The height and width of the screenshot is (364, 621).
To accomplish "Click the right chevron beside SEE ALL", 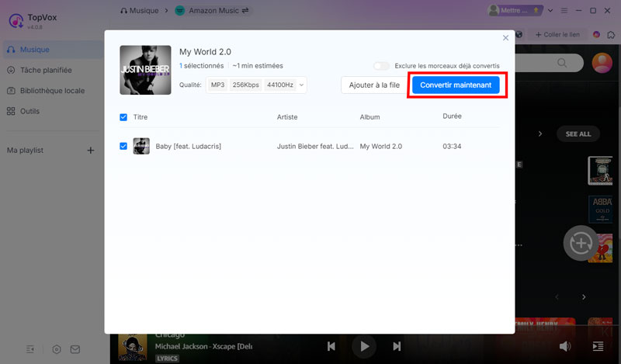I will point(540,133).
